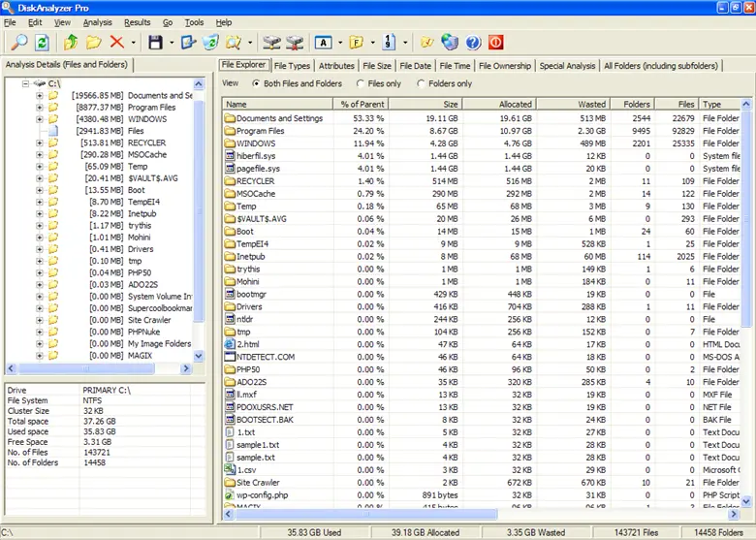Select the Both Files and Folders option
The image size is (756, 540).
click(256, 83)
